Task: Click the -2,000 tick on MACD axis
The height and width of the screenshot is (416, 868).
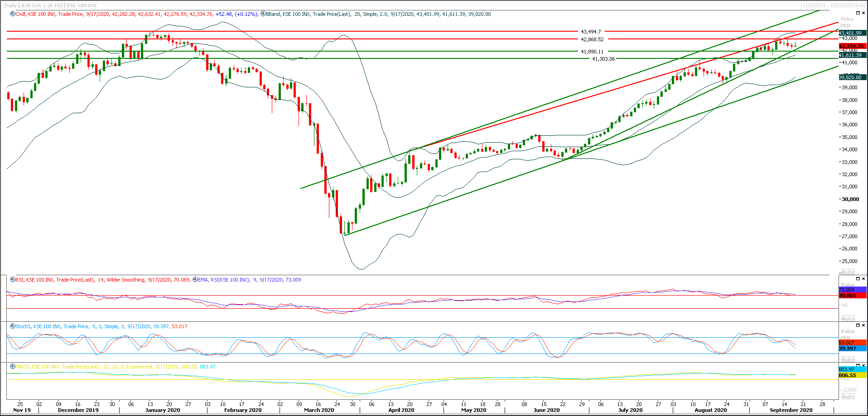Action: 849,390
